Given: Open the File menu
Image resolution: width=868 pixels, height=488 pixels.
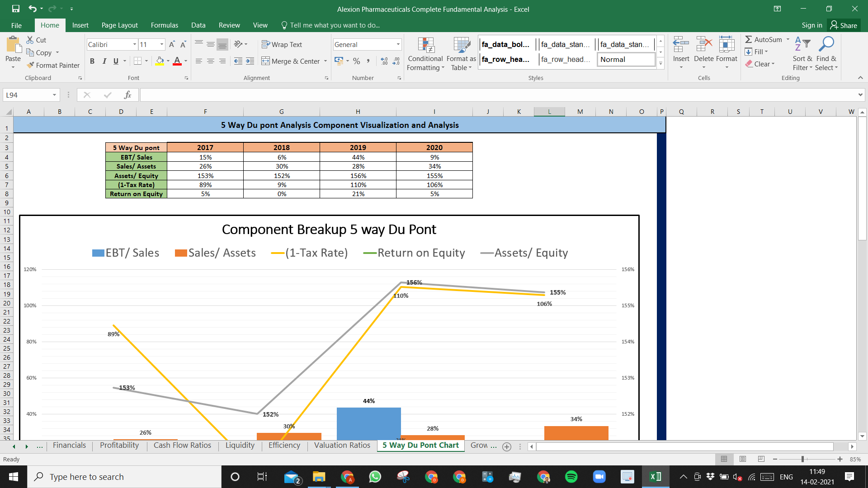Looking at the screenshot, I should (16, 25).
